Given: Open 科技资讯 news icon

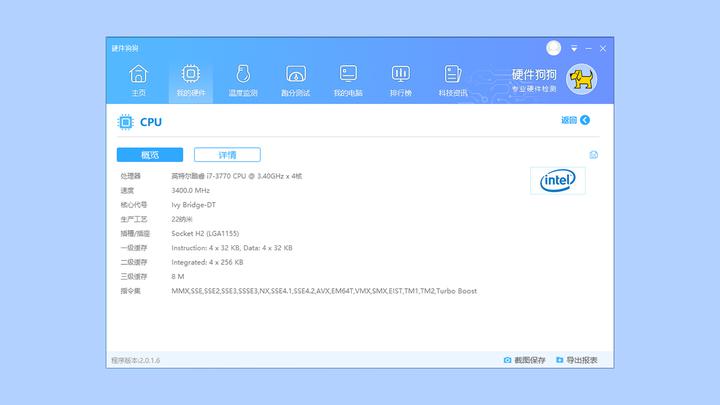Looking at the screenshot, I should 453,73.
